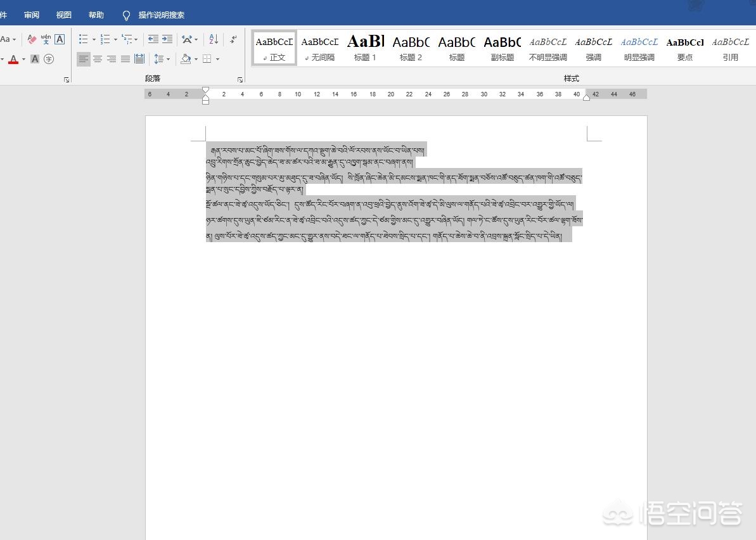Toggle center text alignment
756x540 pixels.
tap(98, 59)
